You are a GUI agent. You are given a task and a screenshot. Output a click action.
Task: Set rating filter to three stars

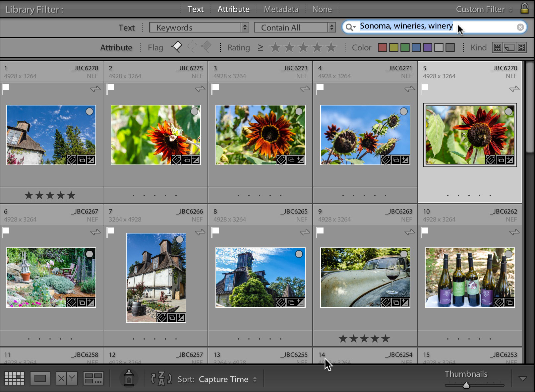click(x=303, y=47)
